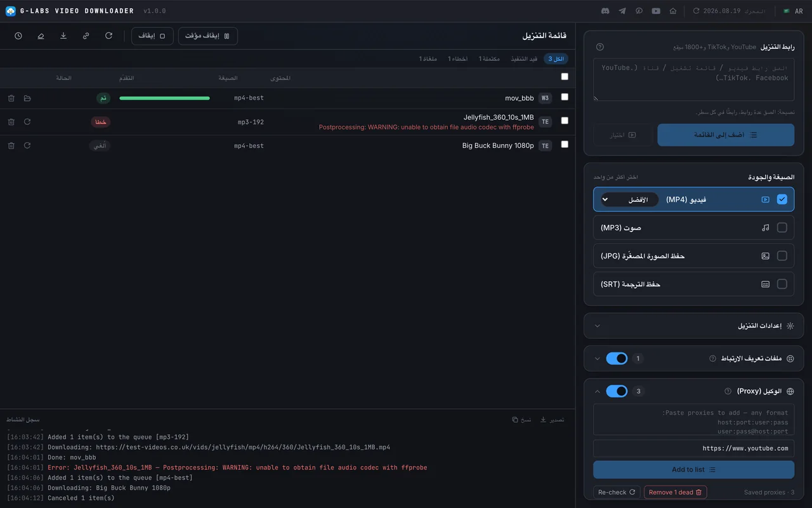Image resolution: width=812 pixels, height=508 pixels.
Task: Collapse the Proxy section chevron
Action: click(x=597, y=391)
